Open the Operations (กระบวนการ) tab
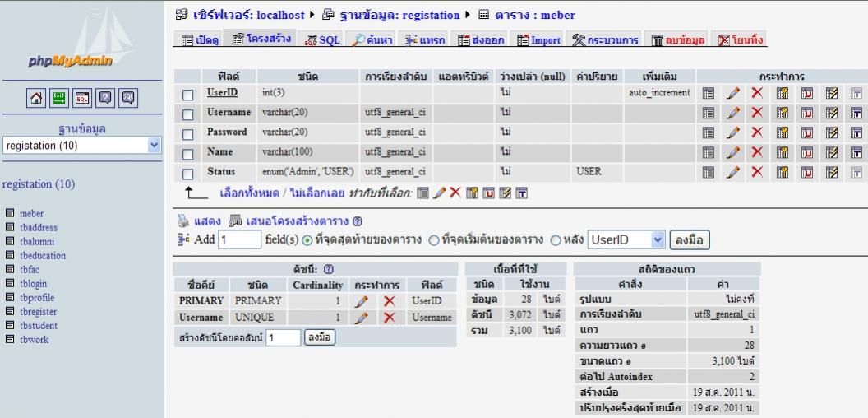 [x=604, y=40]
